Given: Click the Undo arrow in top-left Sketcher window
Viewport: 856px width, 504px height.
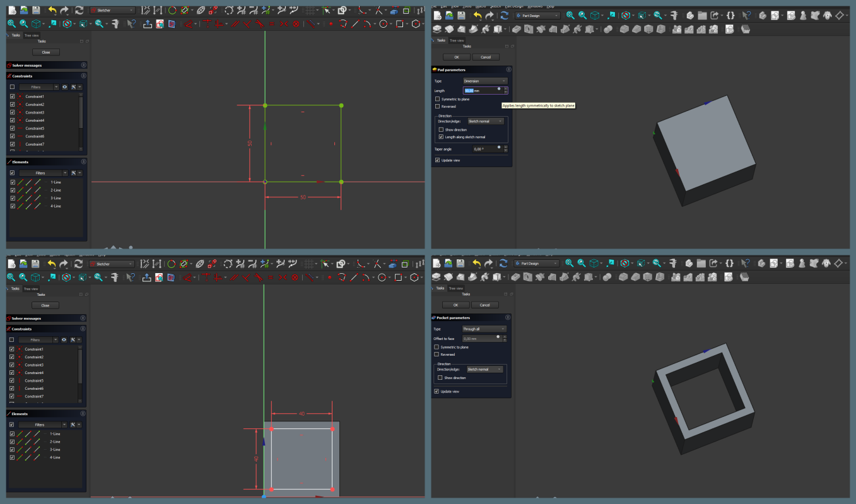Looking at the screenshot, I should click(52, 10).
